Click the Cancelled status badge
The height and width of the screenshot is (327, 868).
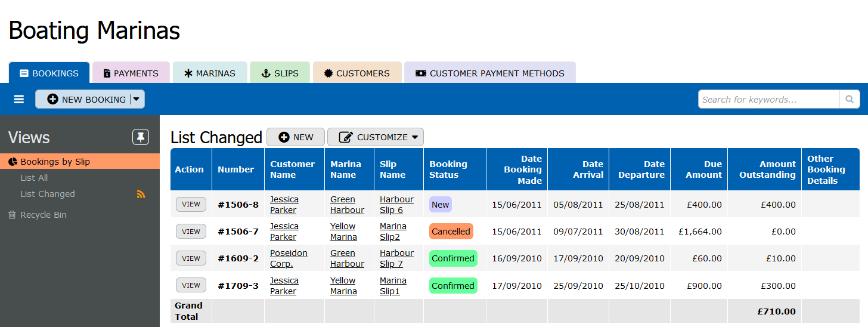[451, 232]
